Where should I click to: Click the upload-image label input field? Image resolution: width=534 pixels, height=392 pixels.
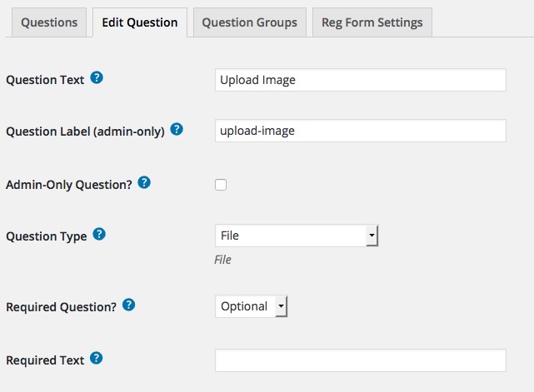tap(361, 131)
